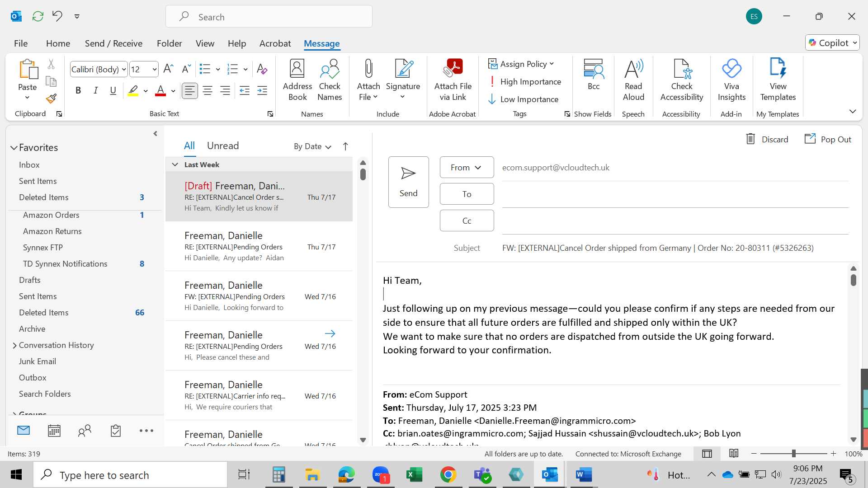Click the Paste clipboard icon
The image size is (868, 488).
(28, 70)
